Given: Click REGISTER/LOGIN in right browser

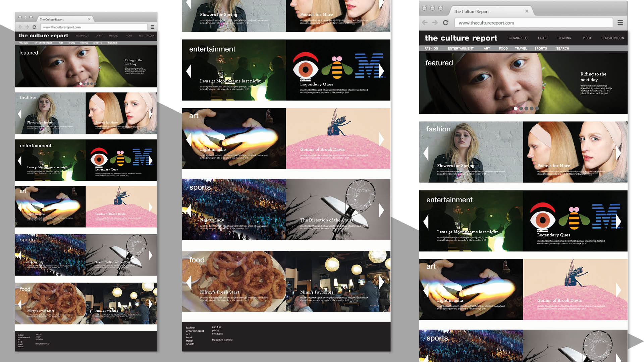Looking at the screenshot, I should tap(612, 38).
